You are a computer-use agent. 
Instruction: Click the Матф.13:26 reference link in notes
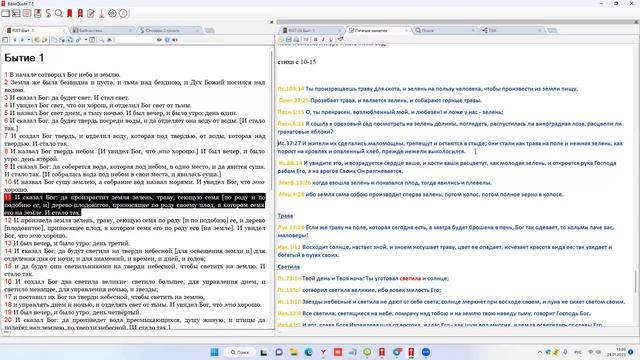pyautogui.click(x=295, y=183)
